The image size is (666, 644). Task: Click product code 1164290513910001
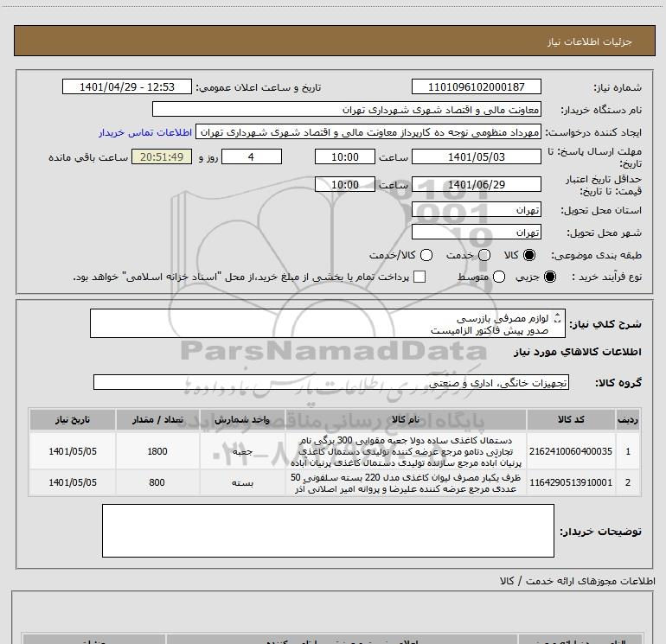[571, 482]
